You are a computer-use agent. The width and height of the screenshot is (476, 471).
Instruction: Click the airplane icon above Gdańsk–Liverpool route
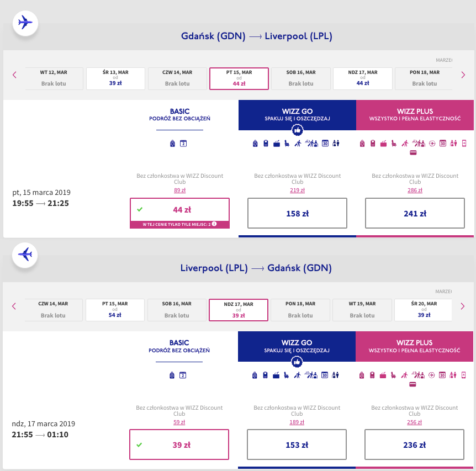point(25,23)
